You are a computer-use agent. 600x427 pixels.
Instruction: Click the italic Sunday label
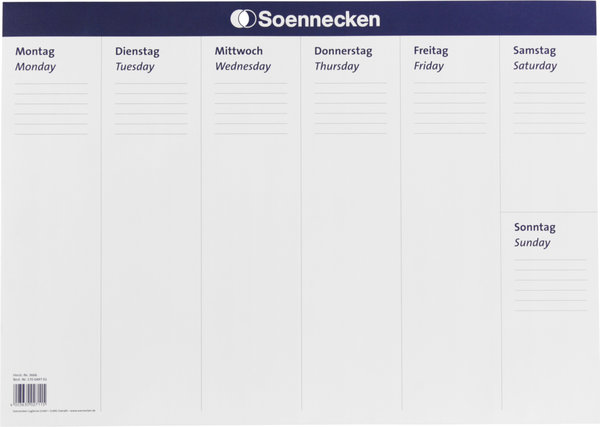tap(532, 243)
